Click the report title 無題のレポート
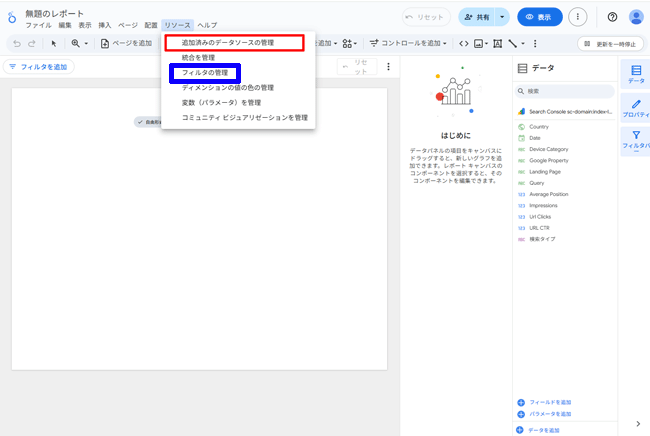 click(54, 14)
